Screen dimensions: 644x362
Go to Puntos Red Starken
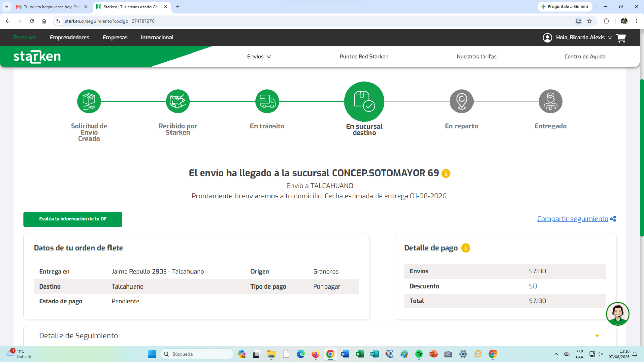[x=364, y=57]
